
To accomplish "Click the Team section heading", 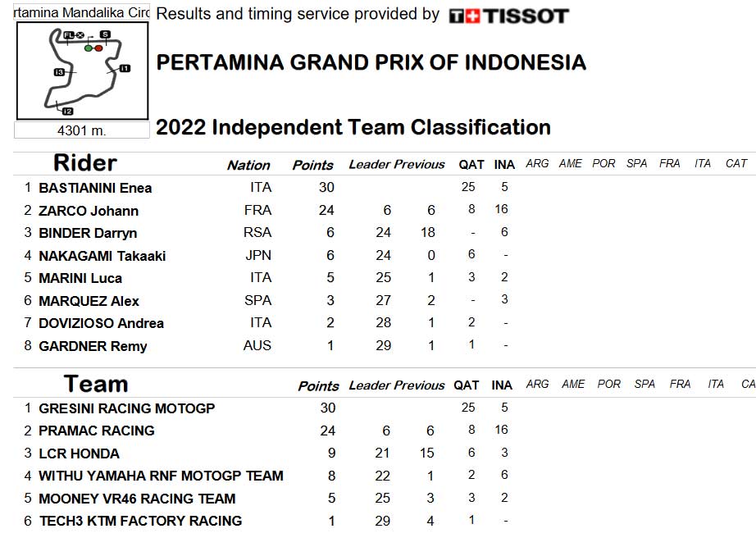I will point(96,384).
